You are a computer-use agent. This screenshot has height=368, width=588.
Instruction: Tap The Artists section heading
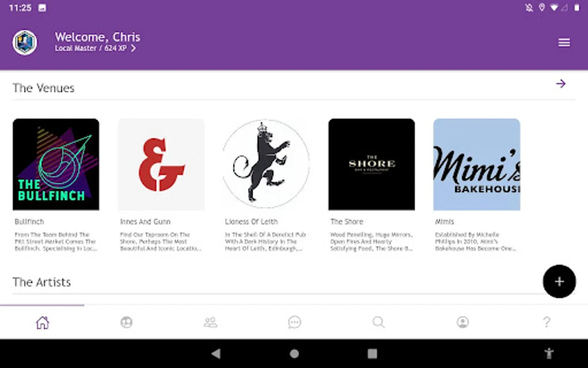pyautogui.click(x=42, y=282)
